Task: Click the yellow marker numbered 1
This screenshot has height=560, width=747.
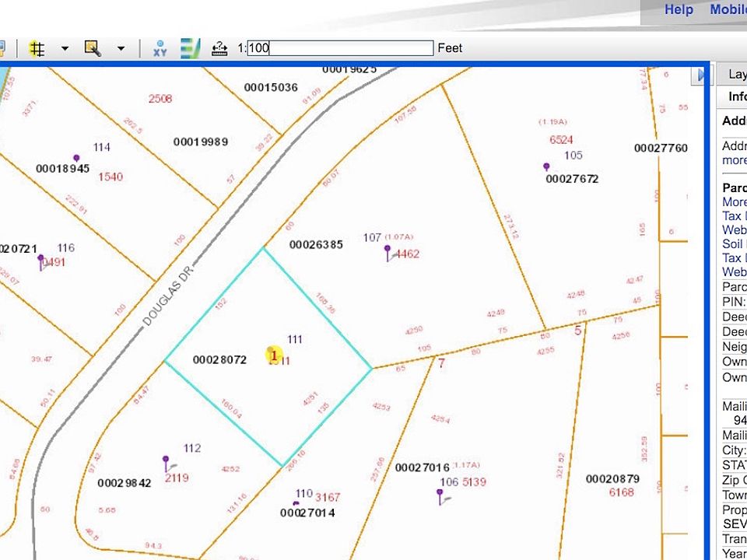Action: pos(273,355)
